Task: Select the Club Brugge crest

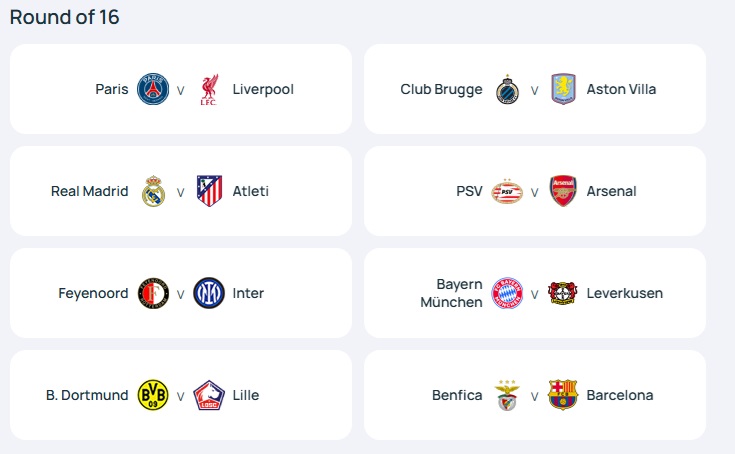Action: [507, 89]
